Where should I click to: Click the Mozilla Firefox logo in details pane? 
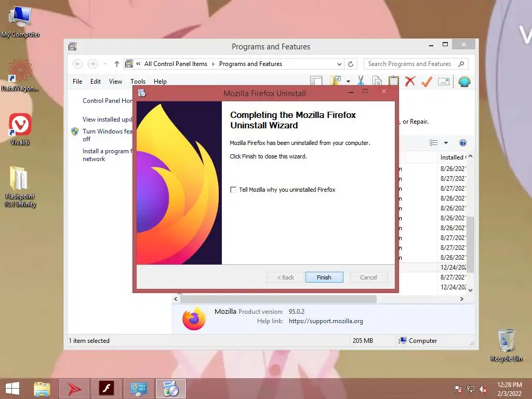[x=194, y=318]
